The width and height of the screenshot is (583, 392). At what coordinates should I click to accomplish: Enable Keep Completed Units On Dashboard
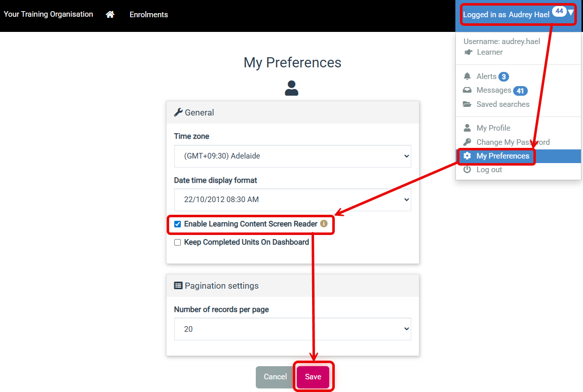pyautogui.click(x=178, y=243)
